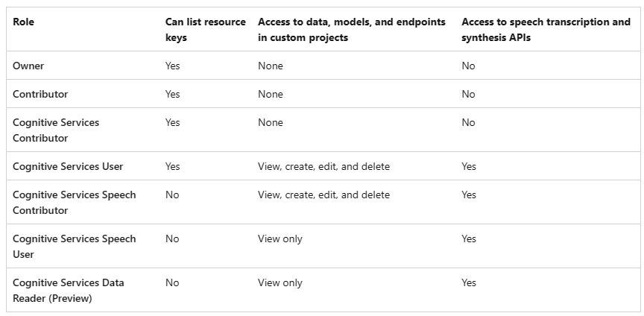Image resolution: width=644 pixels, height=316 pixels.
Task: Click the Role column header
Action: coord(23,22)
